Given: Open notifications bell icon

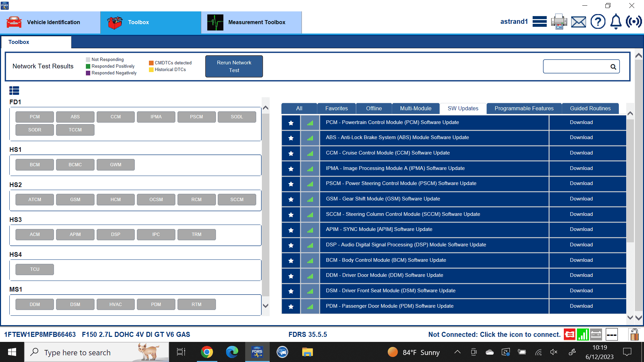Looking at the screenshot, I should point(616,22).
